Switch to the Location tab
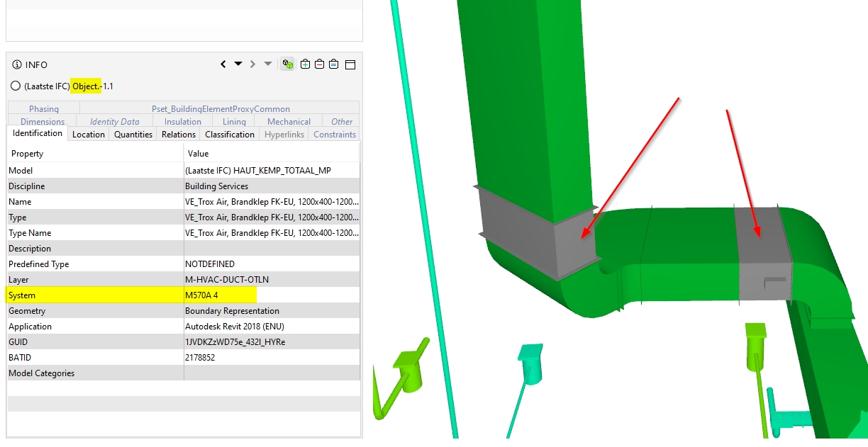Image resolution: width=868 pixels, height=447 pixels. pyautogui.click(x=89, y=134)
